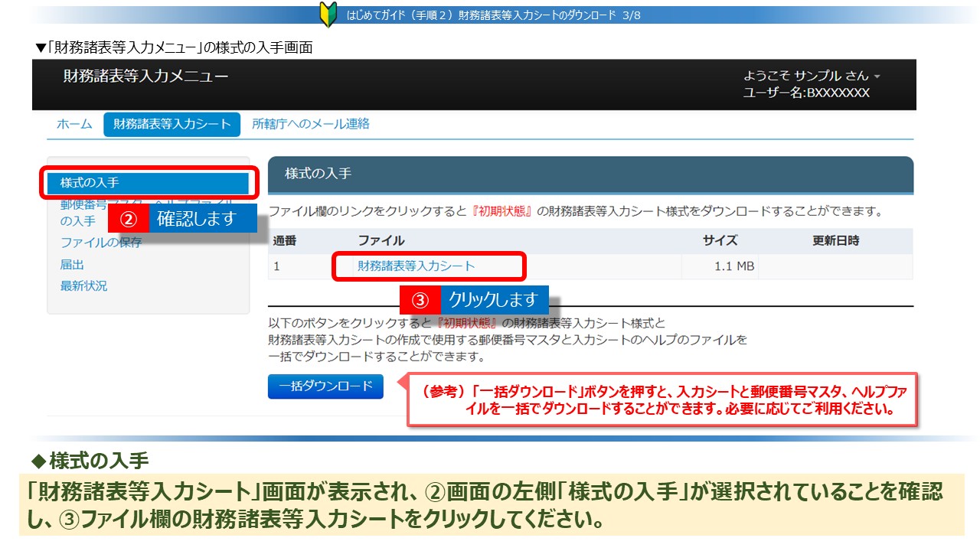Click the red circled number ② badge
Viewport: 980px width, 551px height.
point(129,220)
